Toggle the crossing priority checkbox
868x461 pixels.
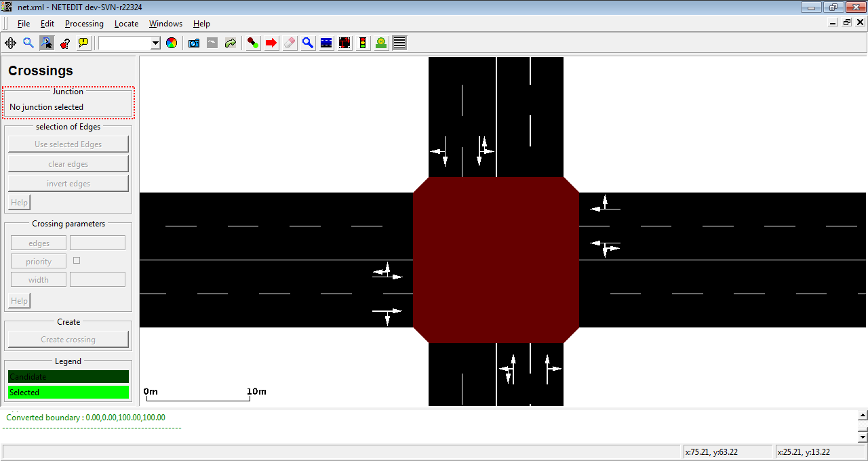click(77, 260)
